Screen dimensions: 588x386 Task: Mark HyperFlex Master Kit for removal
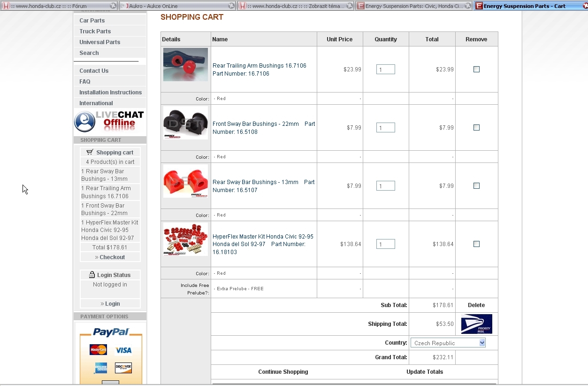(476, 244)
